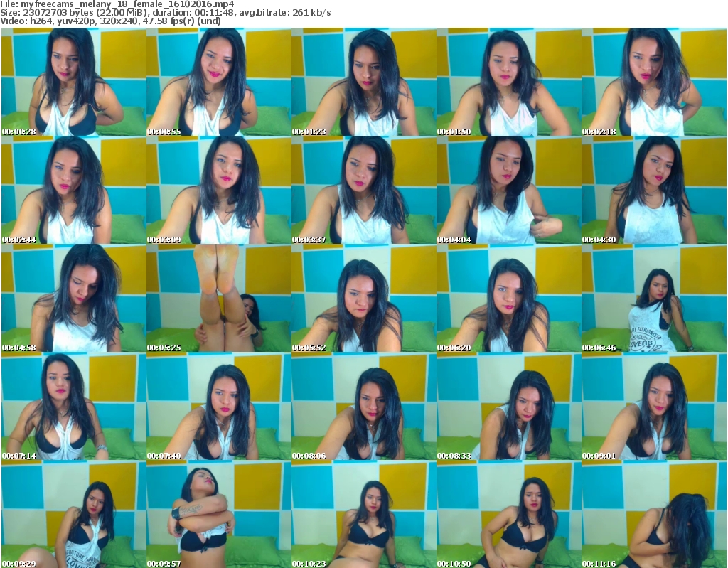Open the thumbnail at 00:05:52
Viewport: 728px width, 568px height.
[x=363, y=299]
